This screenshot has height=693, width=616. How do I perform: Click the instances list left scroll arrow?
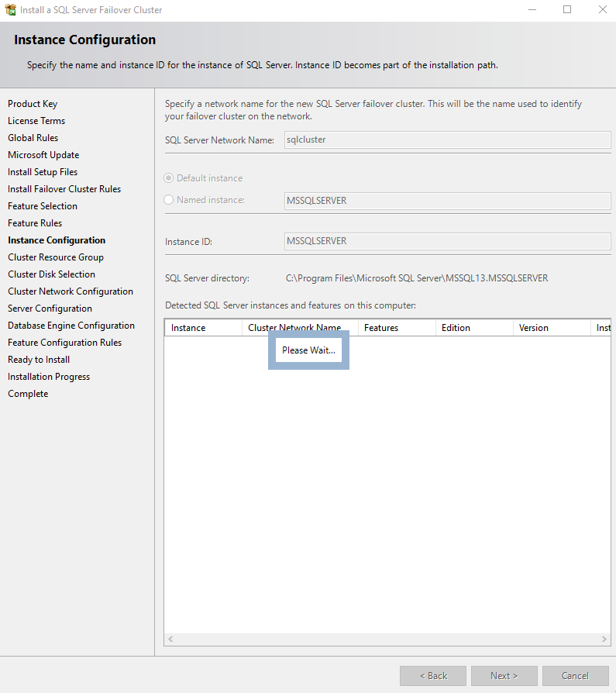click(170, 639)
